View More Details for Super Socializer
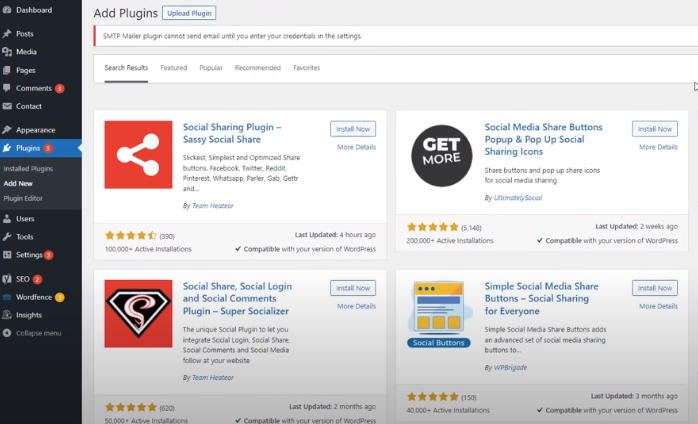The width and height of the screenshot is (698, 424). 356,306
